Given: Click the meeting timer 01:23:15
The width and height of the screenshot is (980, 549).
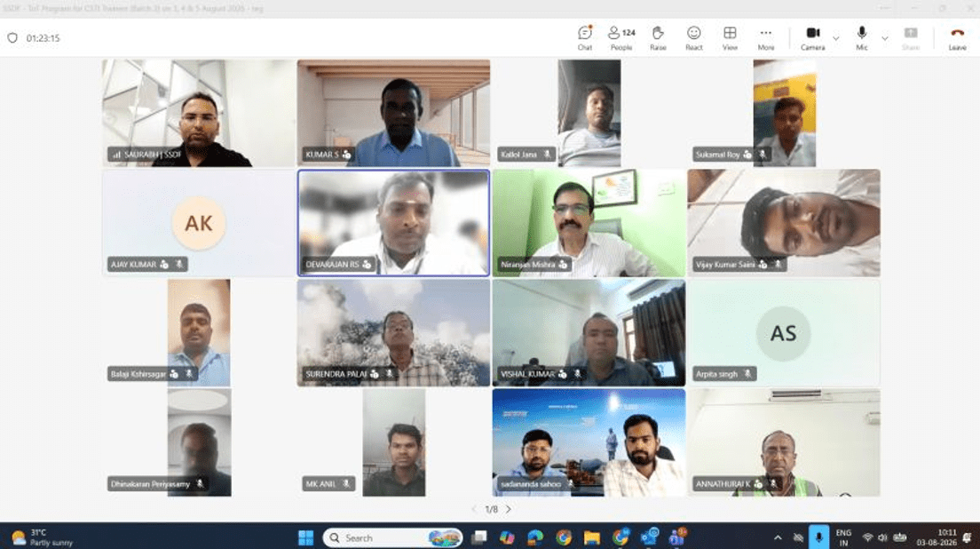Looking at the screenshot, I should click(x=43, y=38).
